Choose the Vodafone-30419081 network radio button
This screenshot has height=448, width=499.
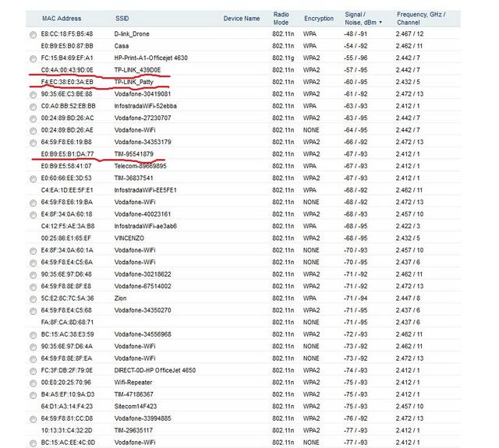tap(33, 95)
